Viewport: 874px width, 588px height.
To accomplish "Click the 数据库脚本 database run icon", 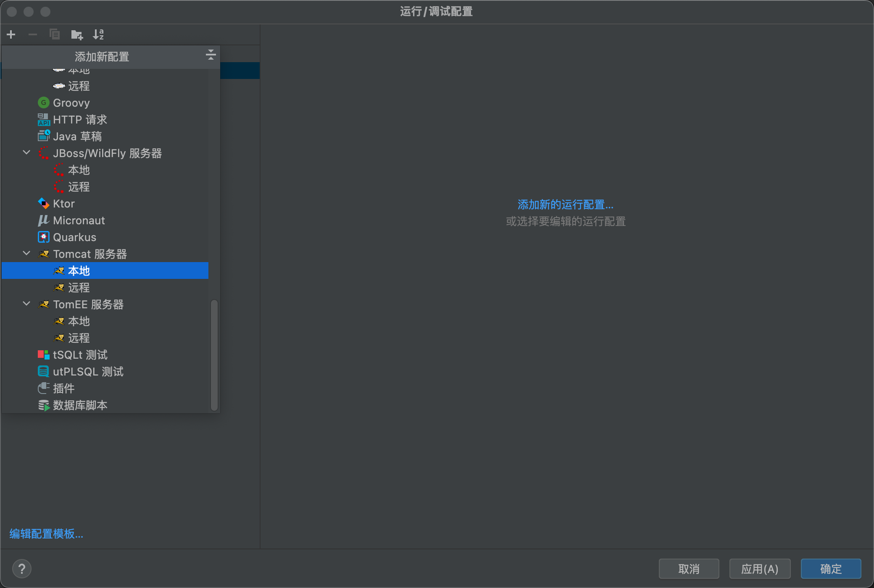I will (44, 405).
